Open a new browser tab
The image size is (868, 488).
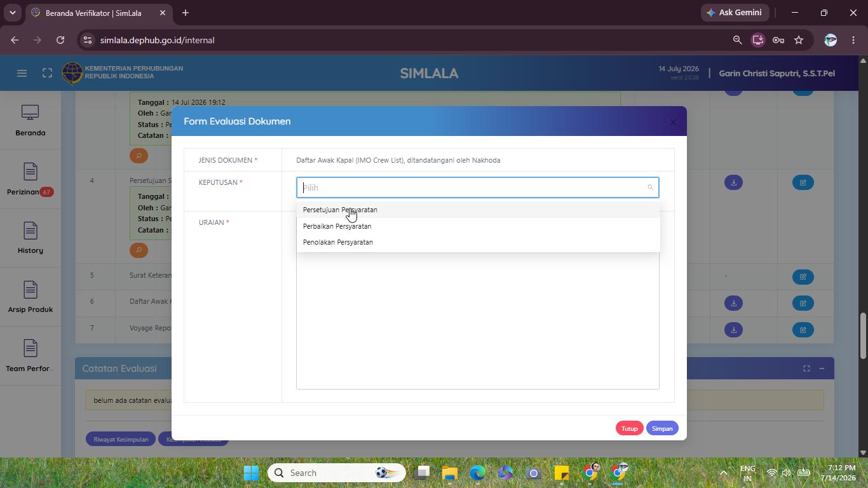pos(186,13)
